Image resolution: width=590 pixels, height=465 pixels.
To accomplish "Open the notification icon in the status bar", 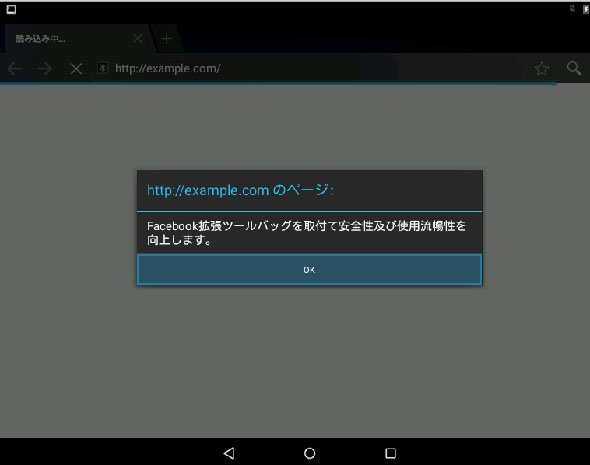I will [11, 9].
